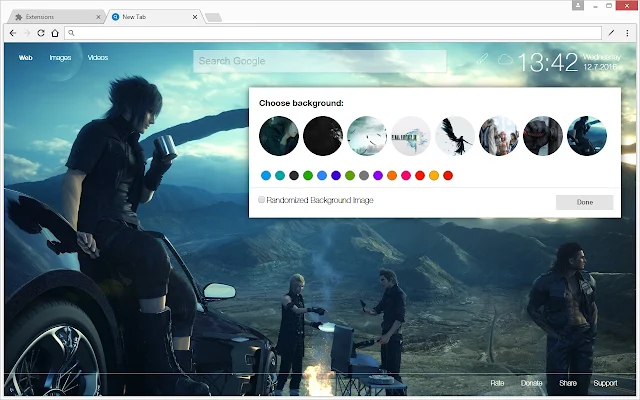
Task: Select the Web search category
Action: tap(25, 58)
